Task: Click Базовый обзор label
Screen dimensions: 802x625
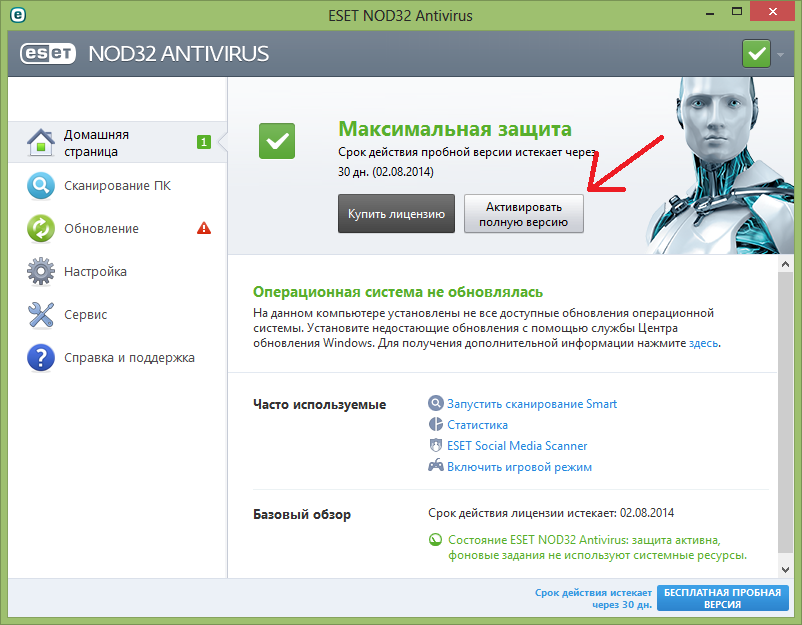Action: click(x=302, y=514)
